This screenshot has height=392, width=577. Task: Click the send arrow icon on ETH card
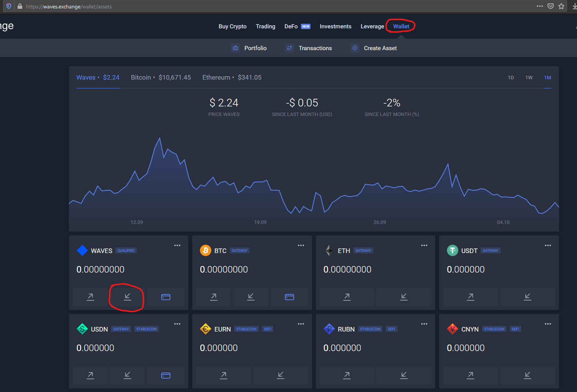347,297
